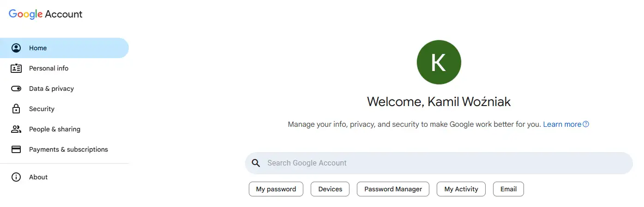Follow the Learn more link
The image size is (644, 207).
click(x=562, y=124)
